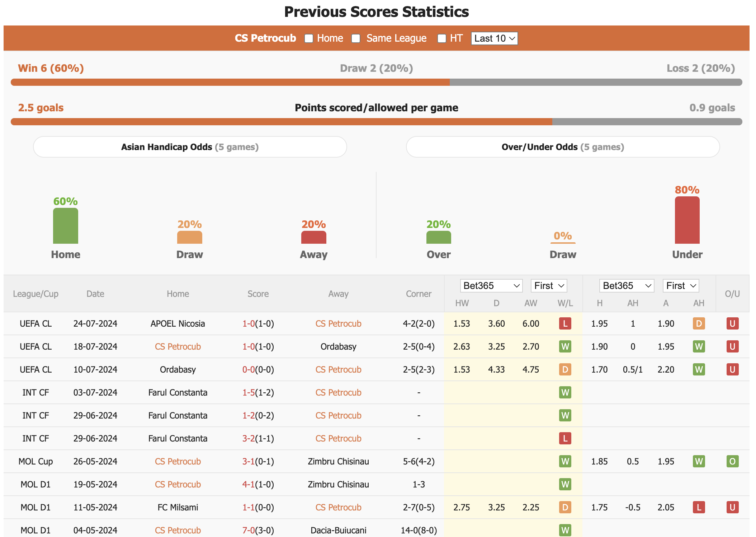Click the U over/under badge for 24-07-2024
The height and width of the screenshot is (537, 756).
click(733, 323)
